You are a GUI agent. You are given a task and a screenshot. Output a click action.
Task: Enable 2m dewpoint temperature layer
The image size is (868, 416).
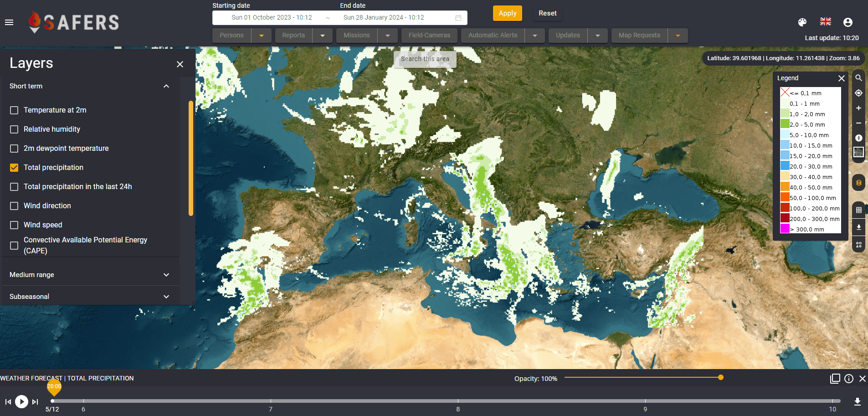[x=14, y=149]
